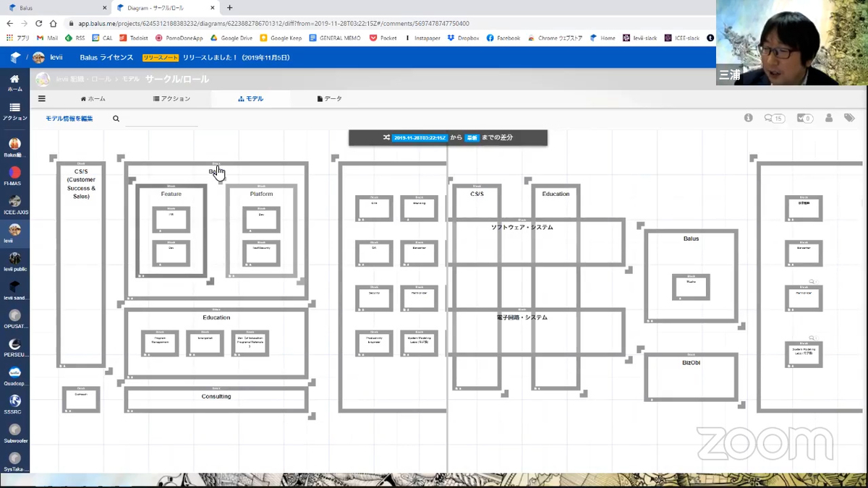Switch to the ホーム tab
The image size is (868, 488).
click(93, 99)
